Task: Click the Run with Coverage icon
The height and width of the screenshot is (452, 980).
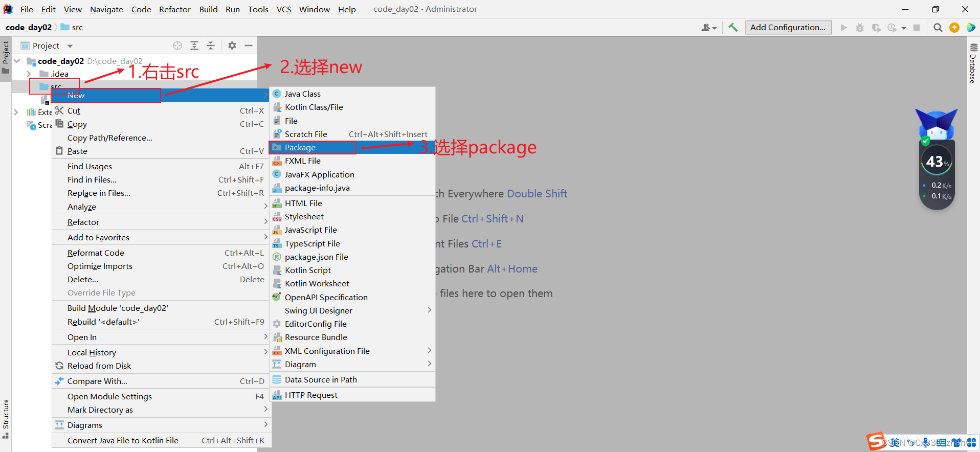Action: 876,28
